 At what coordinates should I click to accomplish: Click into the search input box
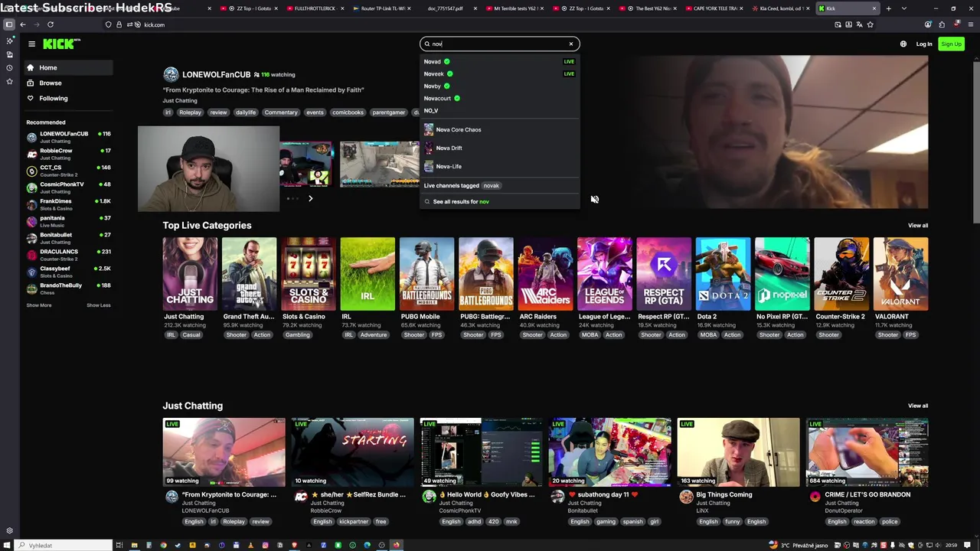tap(499, 44)
